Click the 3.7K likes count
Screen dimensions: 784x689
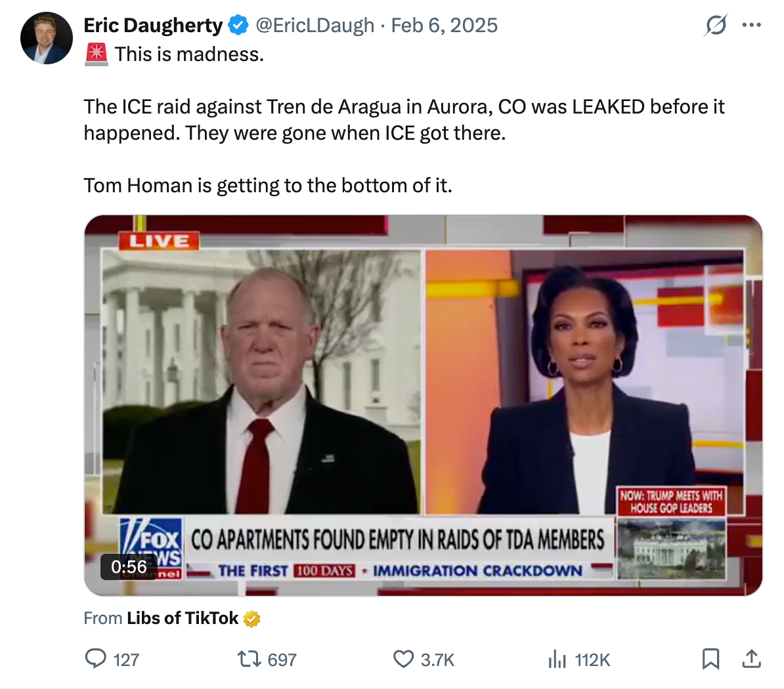coord(437,660)
